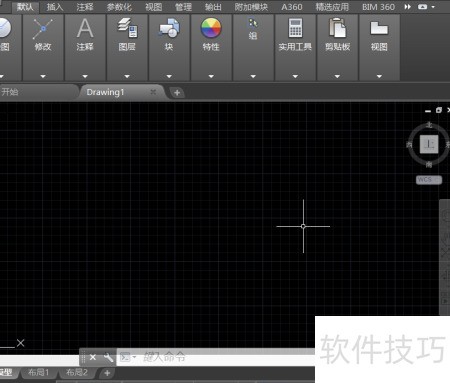Switch to the 布局1 layout tab
Image resolution: width=450 pixels, height=383 pixels.
pos(39,372)
